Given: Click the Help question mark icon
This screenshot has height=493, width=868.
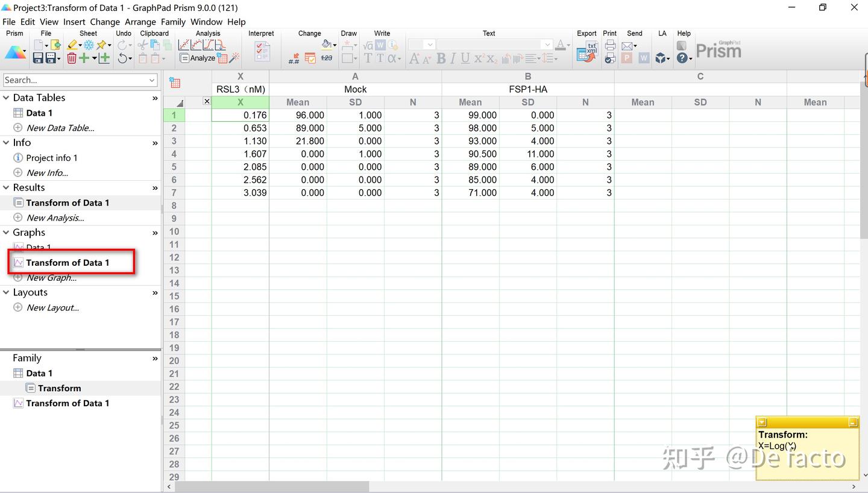Looking at the screenshot, I should click(x=682, y=58).
